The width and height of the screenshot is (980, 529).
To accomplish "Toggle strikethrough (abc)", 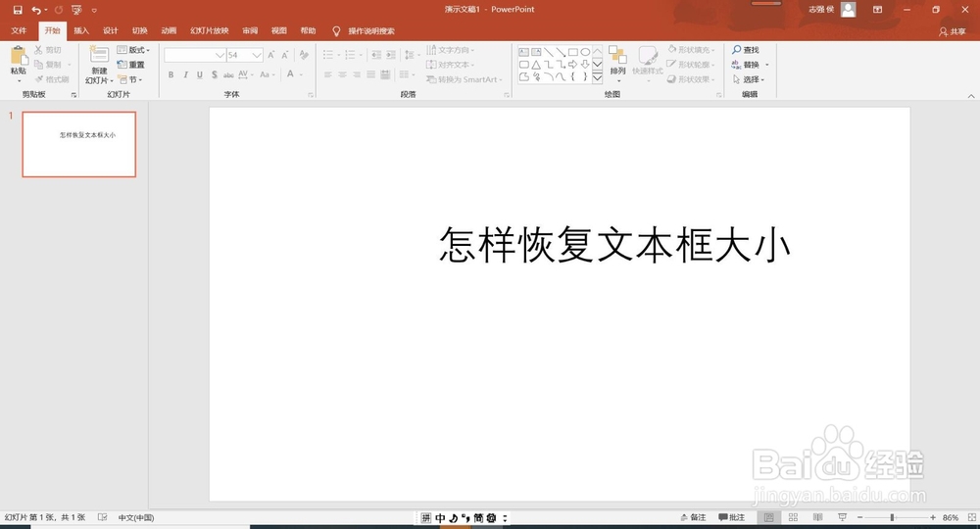I will tap(228, 74).
